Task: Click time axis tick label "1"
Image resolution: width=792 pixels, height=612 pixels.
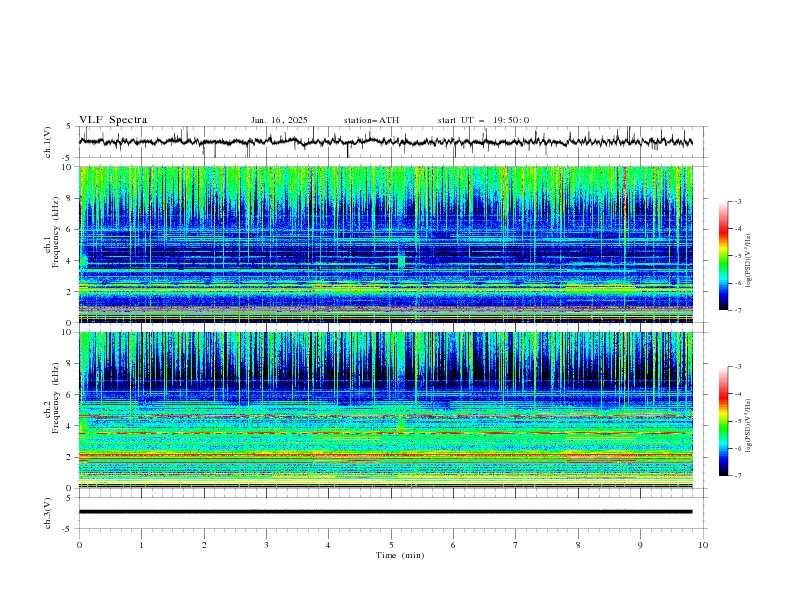Action: [x=141, y=545]
